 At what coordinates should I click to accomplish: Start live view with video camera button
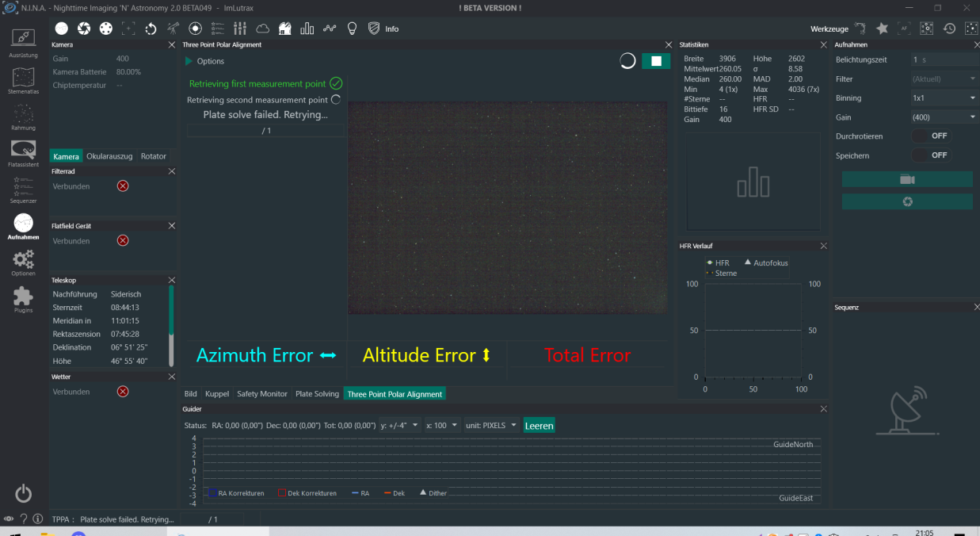pos(907,180)
